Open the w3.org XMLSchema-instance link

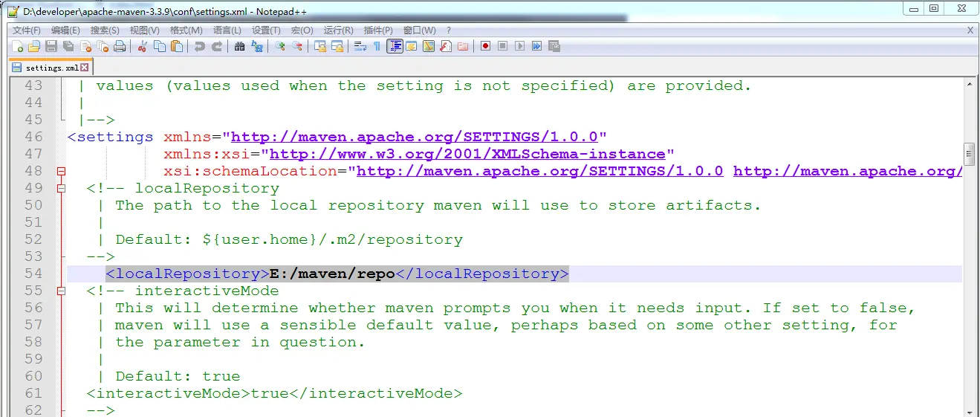tap(467, 154)
